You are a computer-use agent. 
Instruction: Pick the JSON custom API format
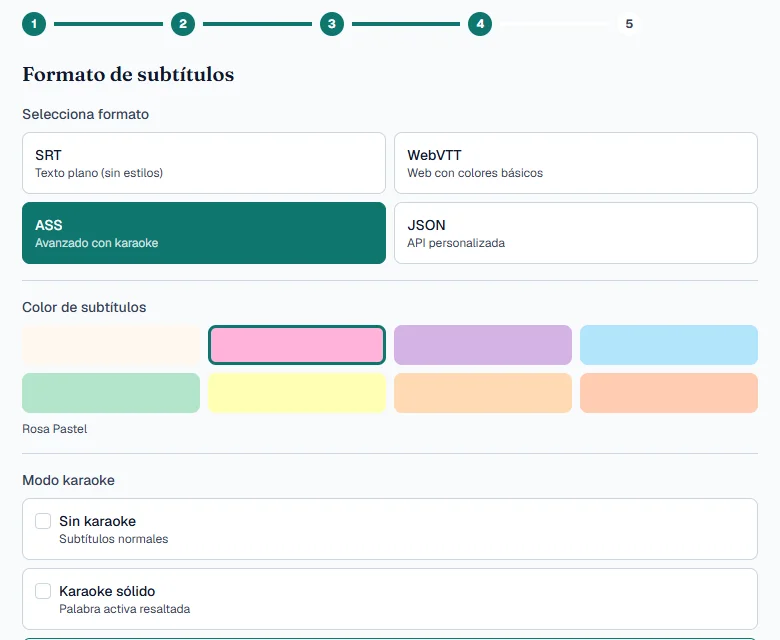[576, 233]
